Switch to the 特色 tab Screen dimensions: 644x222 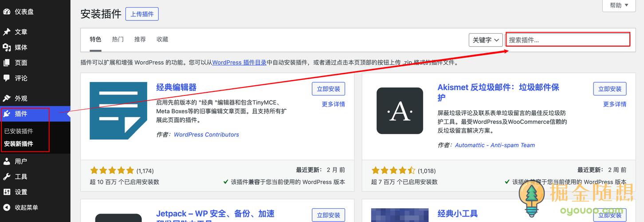[x=95, y=40]
